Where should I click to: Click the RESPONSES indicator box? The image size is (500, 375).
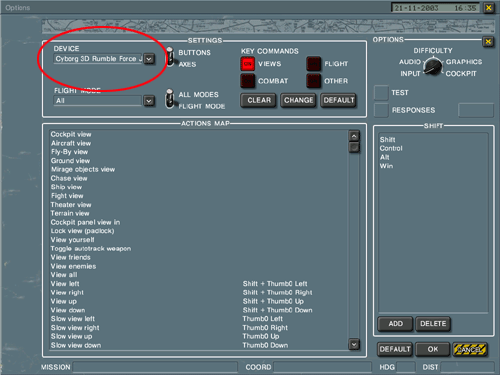click(381, 110)
